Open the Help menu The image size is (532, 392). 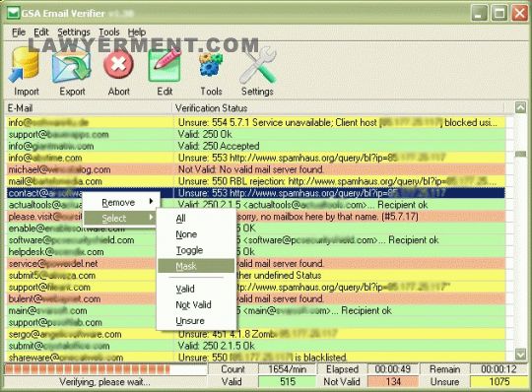point(137,33)
